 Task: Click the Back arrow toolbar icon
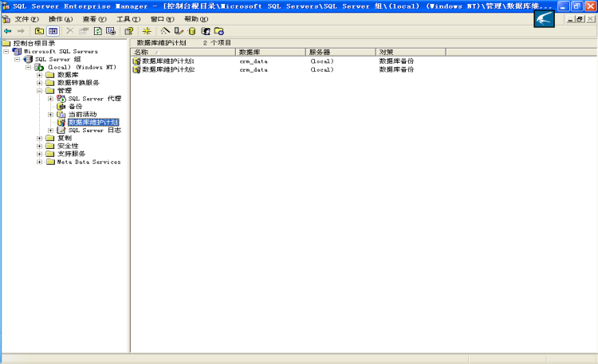pos(8,31)
